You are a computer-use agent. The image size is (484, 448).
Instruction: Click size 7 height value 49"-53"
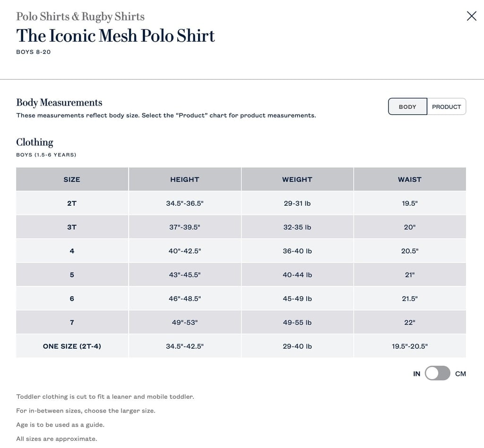pyautogui.click(x=185, y=322)
